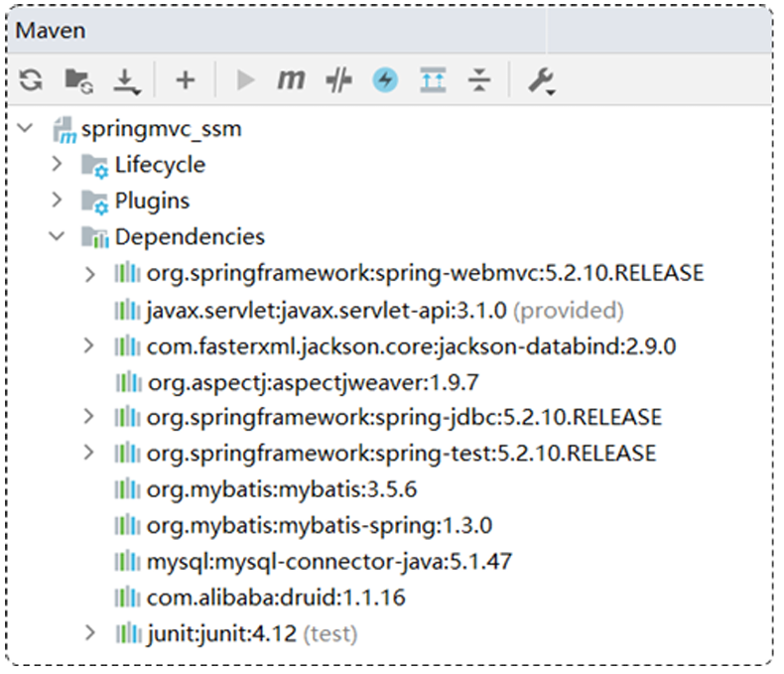This screenshot has height=674, width=784.
Task: Select org.mybatis:mybatis:3.5.6
Action: [x=282, y=489]
